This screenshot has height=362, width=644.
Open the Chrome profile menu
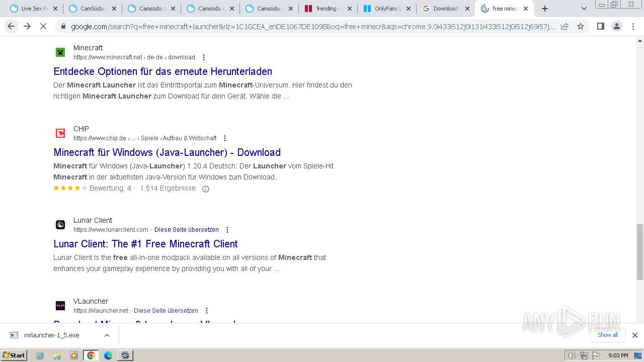point(617,26)
